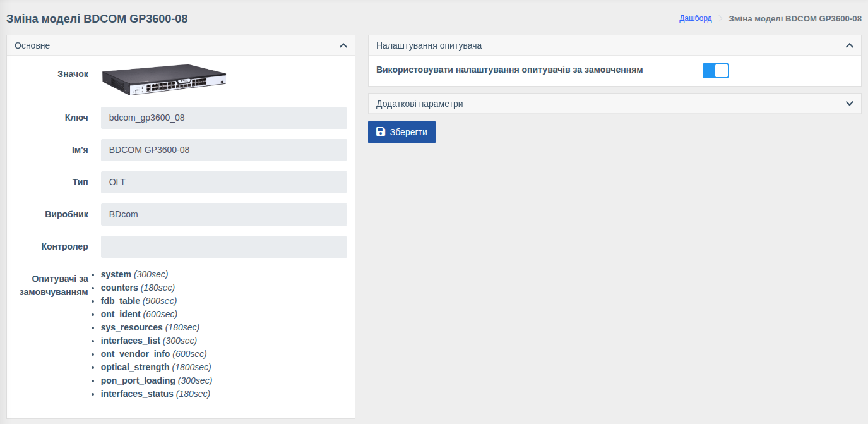The image size is (868, 424).
Task: Expand the Додаткові параметри panel
Action: pyautogui.click(x=850, y=104)
